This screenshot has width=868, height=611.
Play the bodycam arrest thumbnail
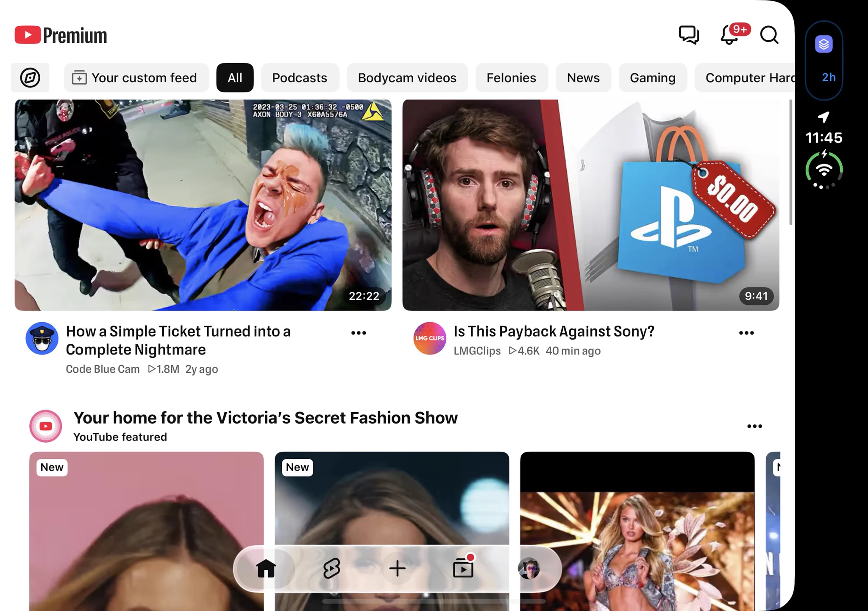(203, 205)
